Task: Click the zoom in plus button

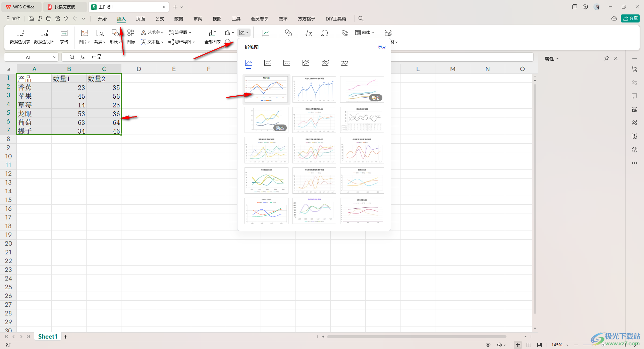Action: click(625, 345)
